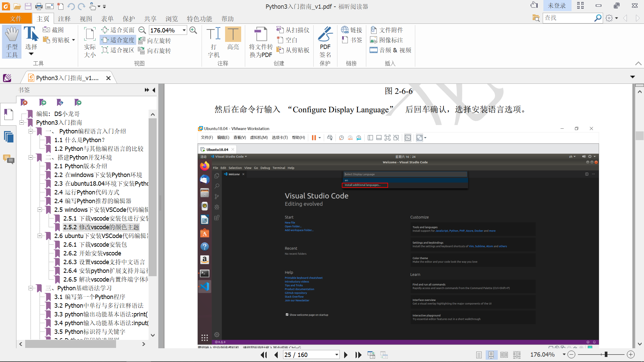Open the PDF Sign tool
This screenshot has height=362, width=644.
(x=325, y=42)
